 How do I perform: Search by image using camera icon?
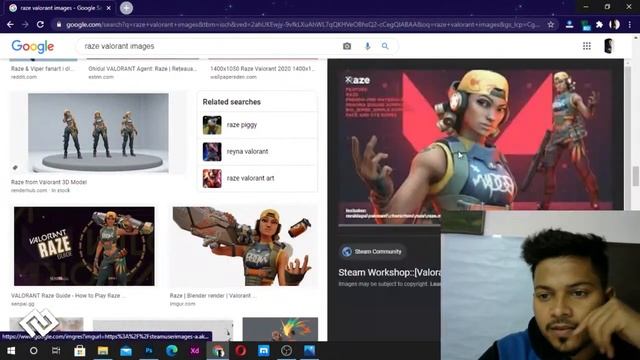click(x=347, y=46)
